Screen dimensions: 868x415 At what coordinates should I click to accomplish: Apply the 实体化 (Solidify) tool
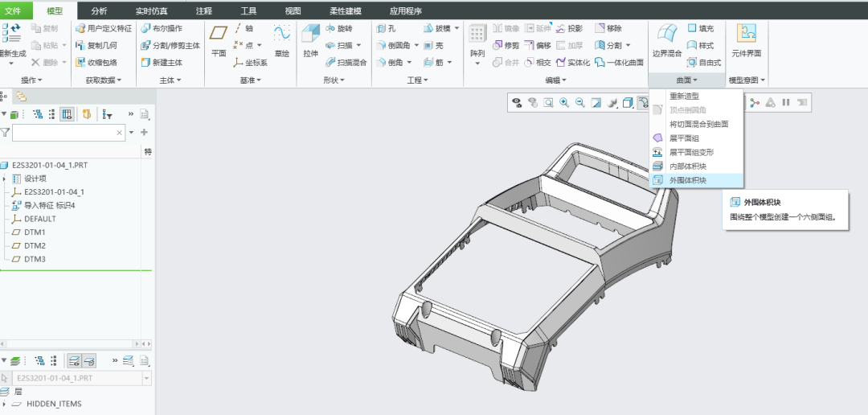pos(573,63)
